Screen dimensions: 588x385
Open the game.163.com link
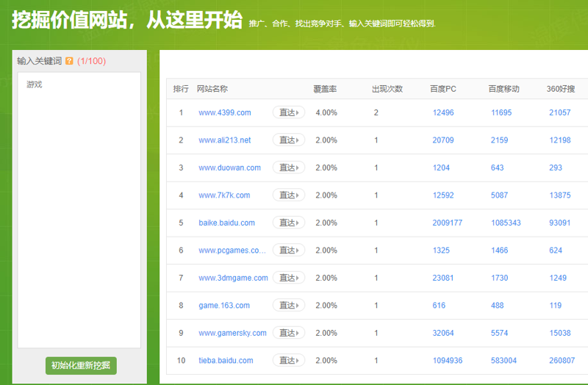(224, 306)
